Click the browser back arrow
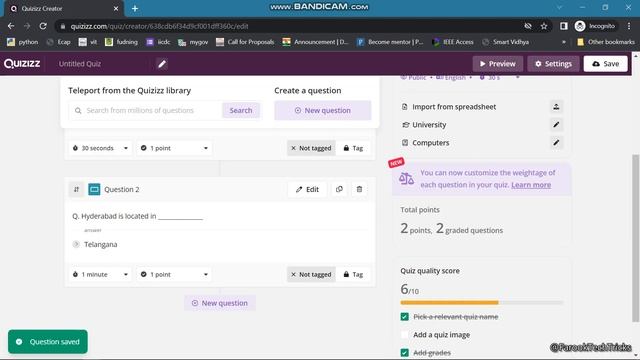This screenshot has width=640, height=360. pos(11,26)
